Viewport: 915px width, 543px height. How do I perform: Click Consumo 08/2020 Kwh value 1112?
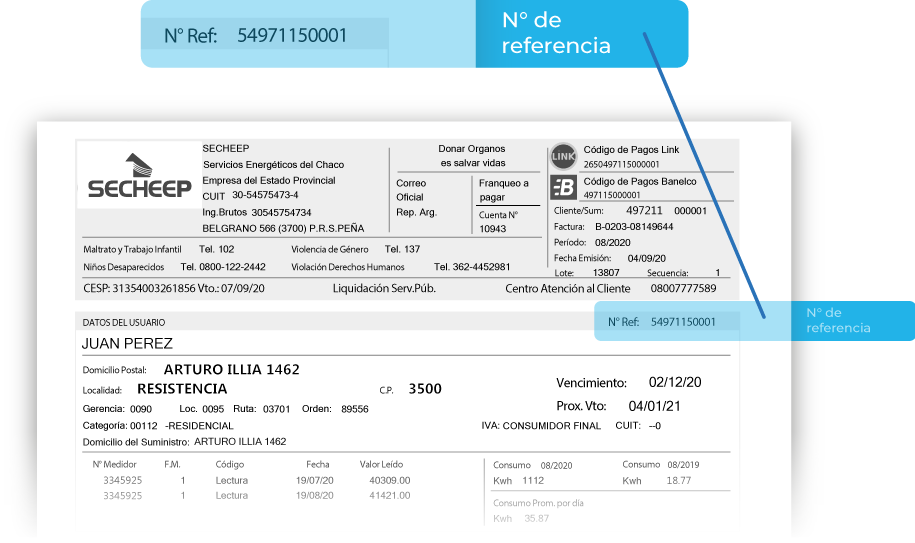point(533,481)
